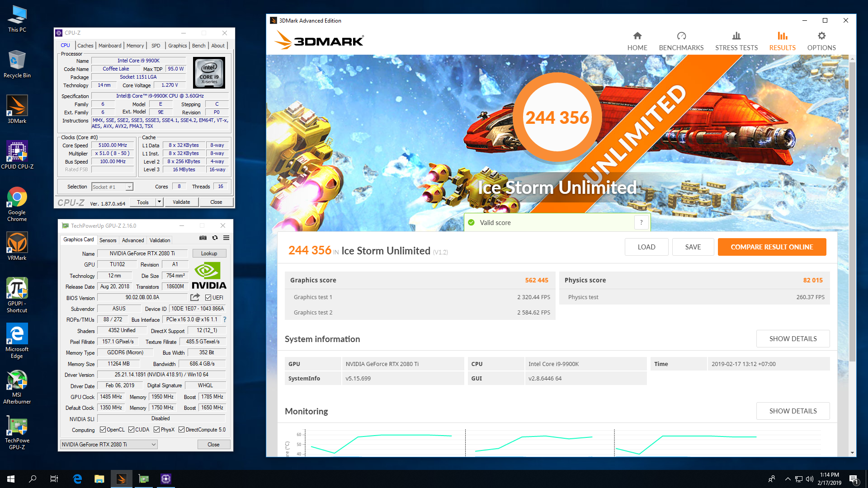The width and height of the screenshot is (868, 488).
Task: Switch to GPU-Z Advanced tab
Action: (133, 240)
